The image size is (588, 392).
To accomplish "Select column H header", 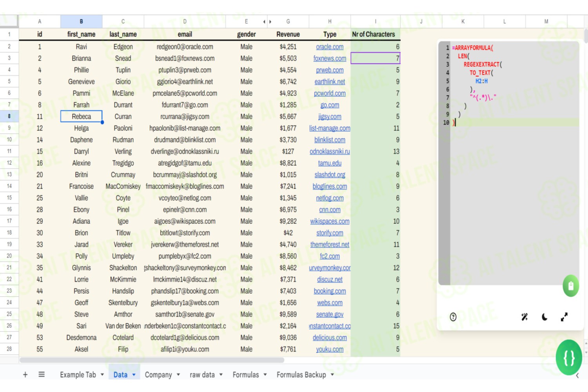I will pyautogui.click(x=330, y=22).
